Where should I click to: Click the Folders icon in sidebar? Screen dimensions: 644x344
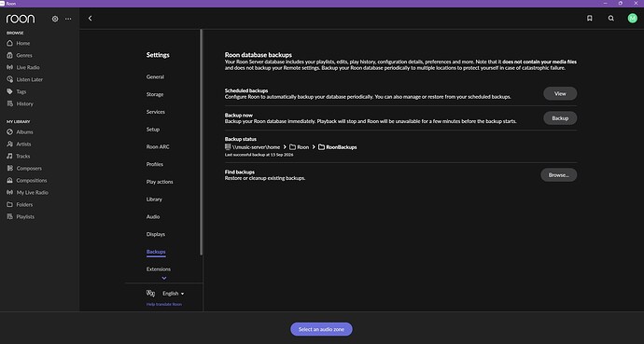click(10, 204)
